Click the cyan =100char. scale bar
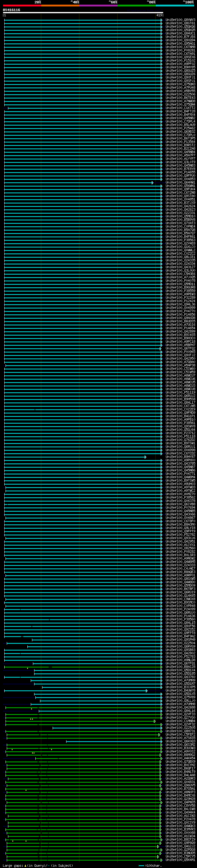Image resolution: width=197 pixels, height=868 pixels. [141, 866]
